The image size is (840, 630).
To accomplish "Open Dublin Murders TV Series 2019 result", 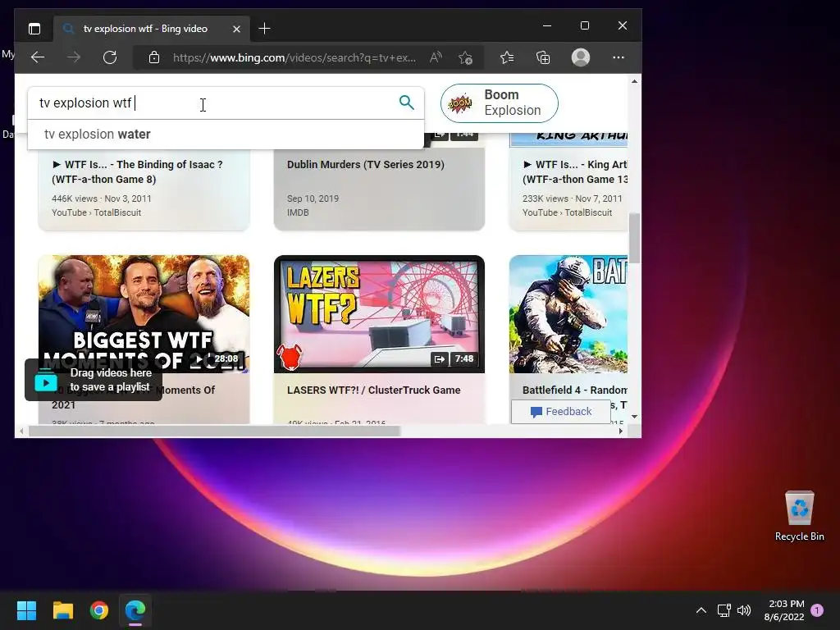I will (x=365, y=164).
